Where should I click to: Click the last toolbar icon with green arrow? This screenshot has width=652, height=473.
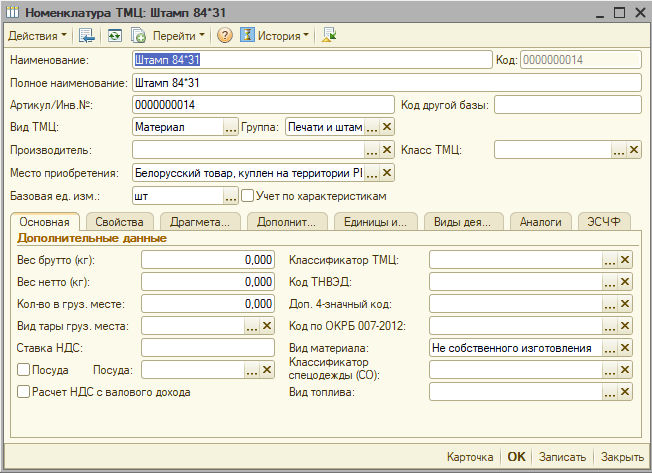point(330,35)
